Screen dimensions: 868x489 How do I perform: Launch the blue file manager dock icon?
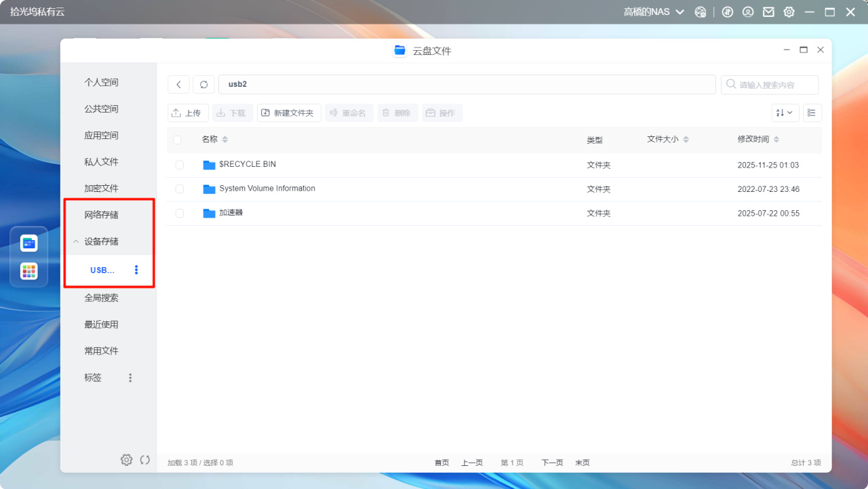click(x=29, y=243)
